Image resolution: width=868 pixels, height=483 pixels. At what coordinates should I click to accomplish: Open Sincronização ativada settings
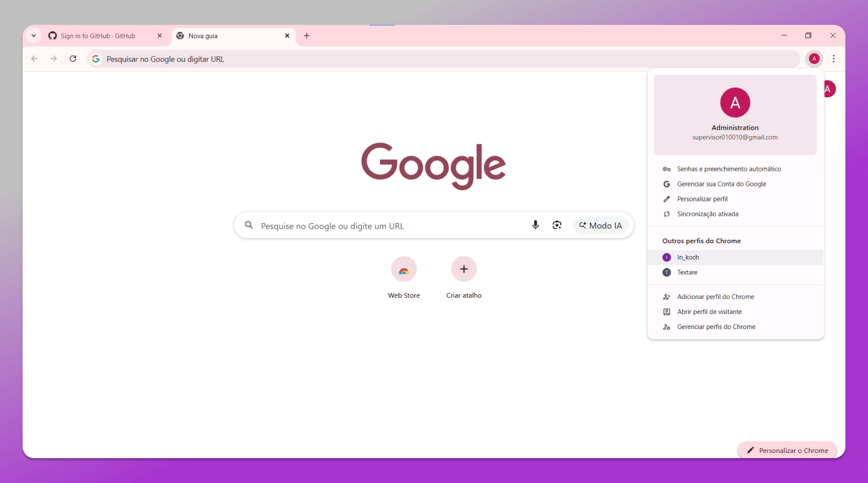[735, 214]
